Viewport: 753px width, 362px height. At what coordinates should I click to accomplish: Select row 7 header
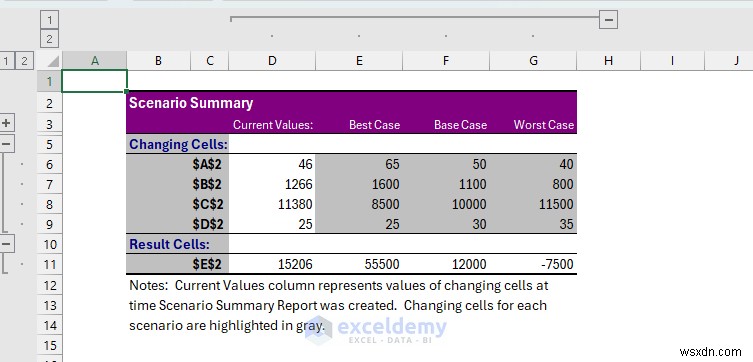tap(50, 184)
